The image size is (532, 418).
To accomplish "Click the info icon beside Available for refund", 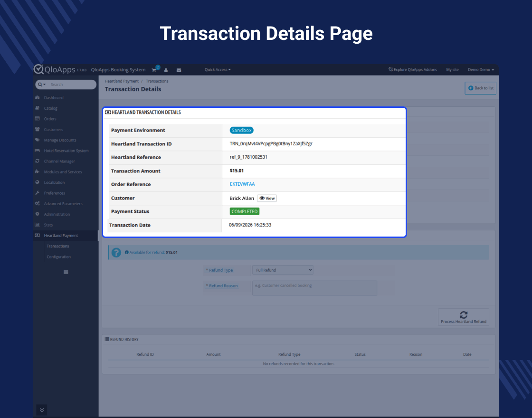I will (x=126, y=252).
